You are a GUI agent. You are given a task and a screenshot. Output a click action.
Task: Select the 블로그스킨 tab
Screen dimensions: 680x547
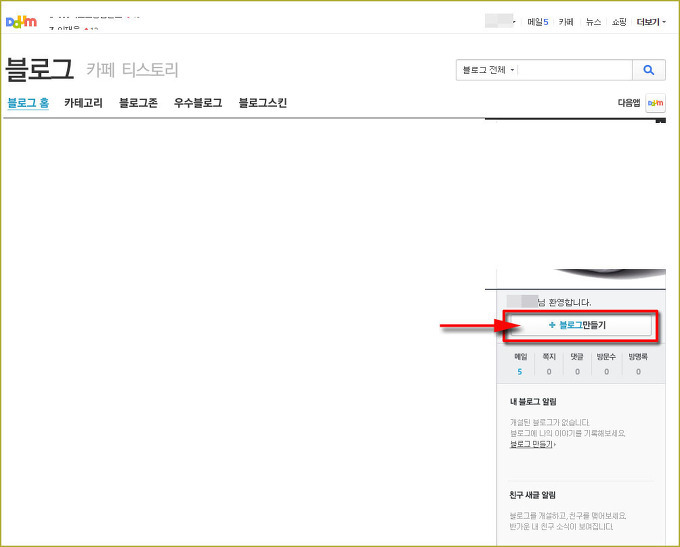click(x=263, y=103)
